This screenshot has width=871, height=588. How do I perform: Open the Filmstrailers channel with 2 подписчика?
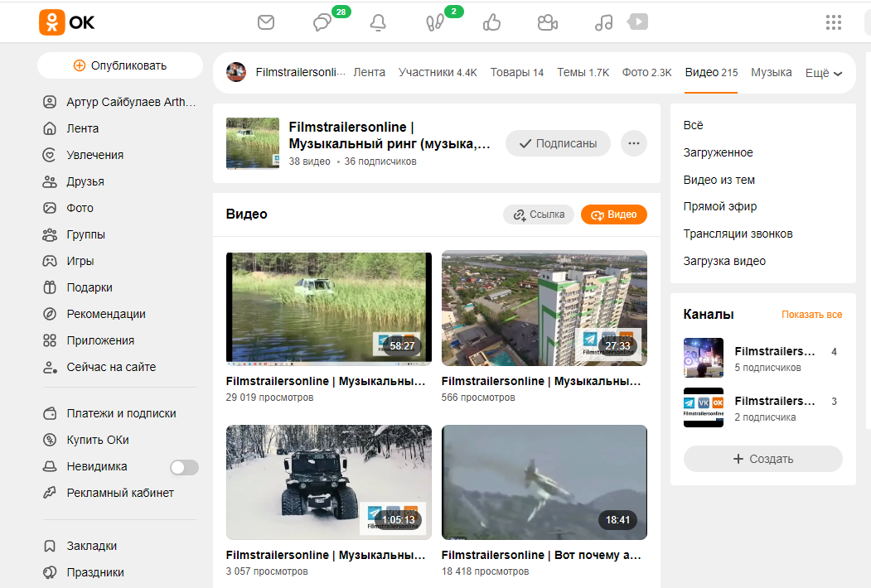click(761, 407)
